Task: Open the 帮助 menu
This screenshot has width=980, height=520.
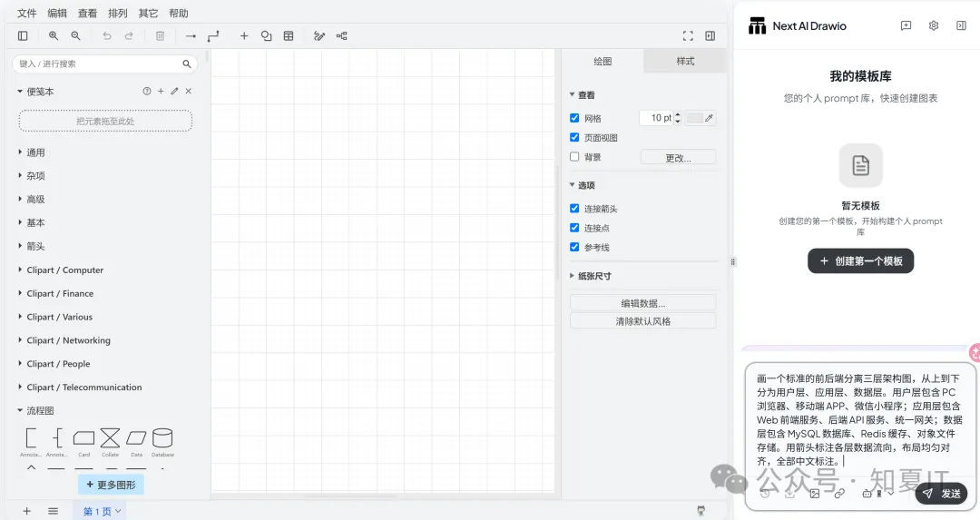Action: click(x=178, y=13)
